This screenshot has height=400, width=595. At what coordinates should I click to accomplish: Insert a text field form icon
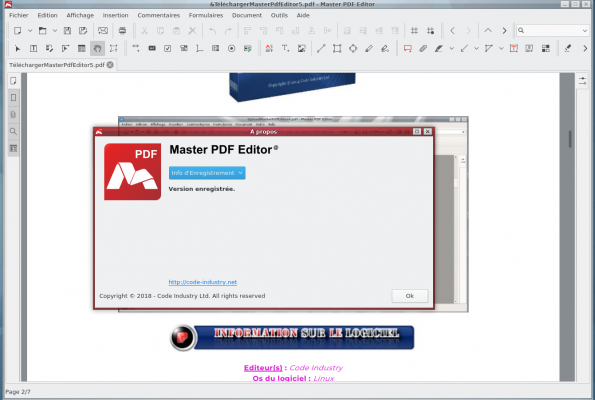(x=152, y=48)
